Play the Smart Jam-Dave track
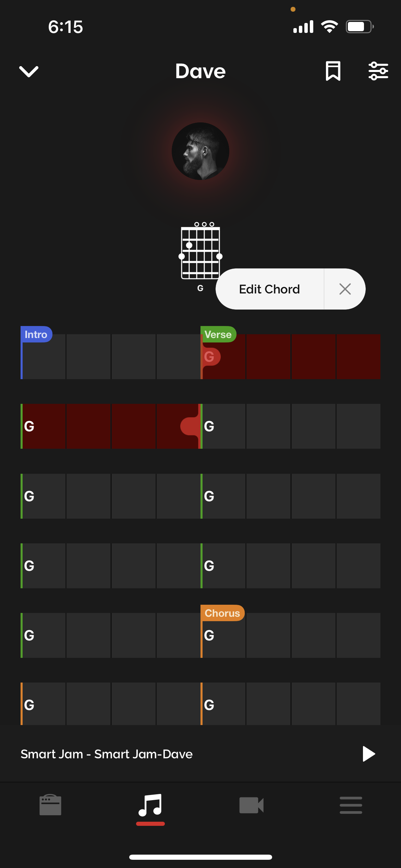Screen dimensions: 401x868 tap(368, 754)
